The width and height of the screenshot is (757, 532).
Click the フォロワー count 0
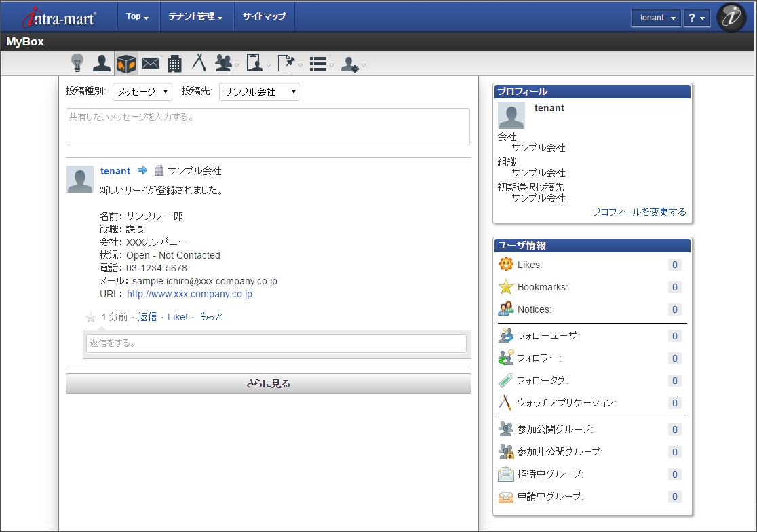tap(675, 358)
